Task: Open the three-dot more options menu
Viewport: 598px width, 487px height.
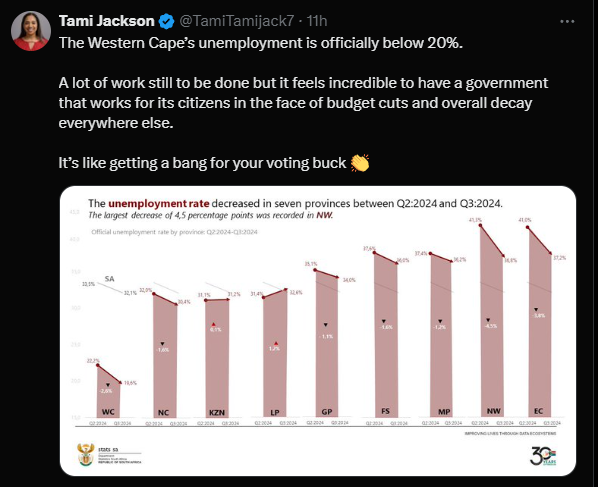Action: (567, 21)
